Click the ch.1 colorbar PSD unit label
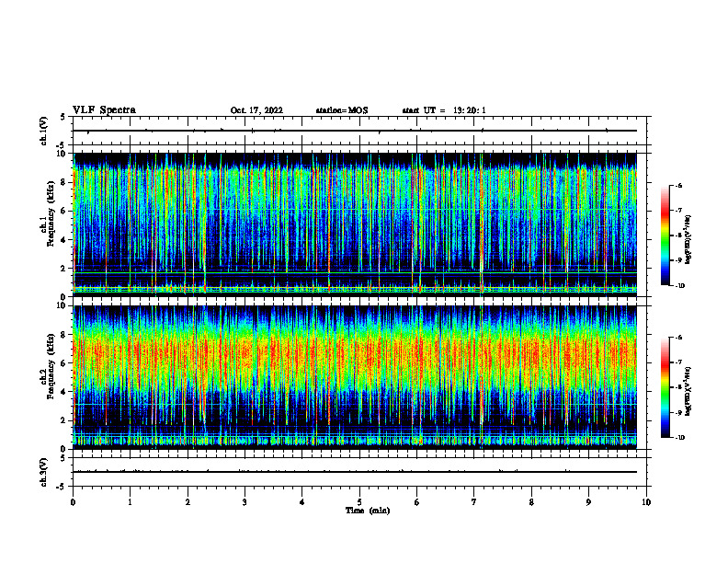 [688, 240]
